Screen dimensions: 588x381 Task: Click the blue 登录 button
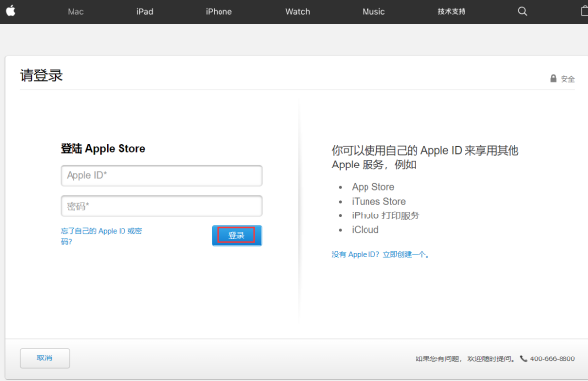pos(236,235)
